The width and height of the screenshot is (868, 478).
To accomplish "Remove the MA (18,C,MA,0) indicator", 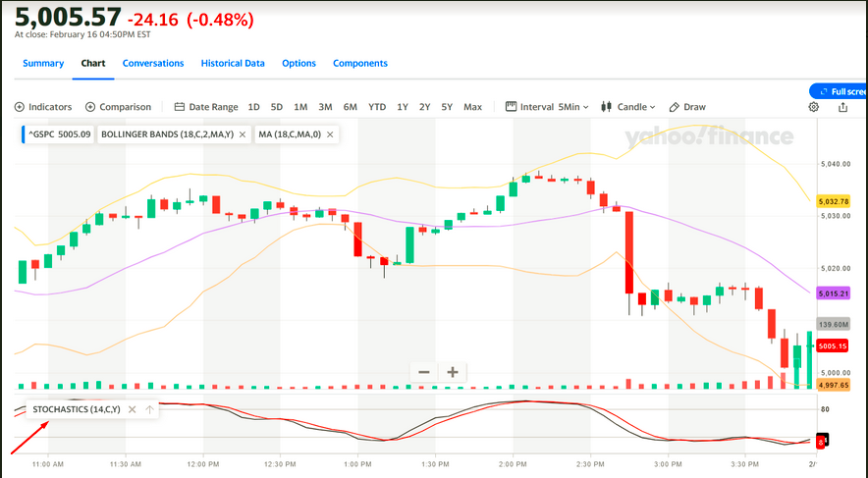I will pyautogui.click(x=330, y=134).
